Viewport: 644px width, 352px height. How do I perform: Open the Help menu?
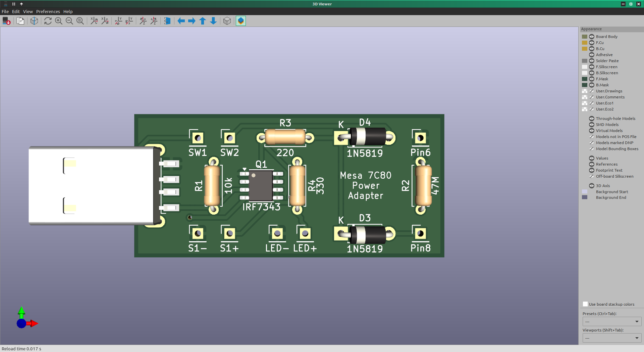tap(68, 11)
